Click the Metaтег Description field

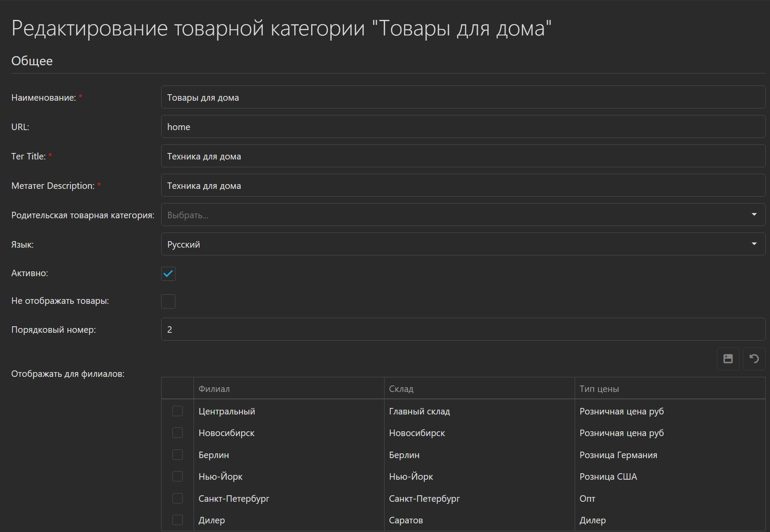point(389,185)
